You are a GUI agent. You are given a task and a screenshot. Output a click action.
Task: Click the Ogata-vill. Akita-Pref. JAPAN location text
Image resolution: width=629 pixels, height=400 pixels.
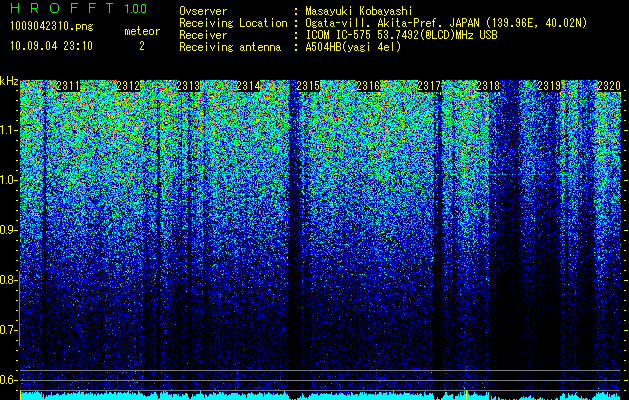(x=445, y=23)
